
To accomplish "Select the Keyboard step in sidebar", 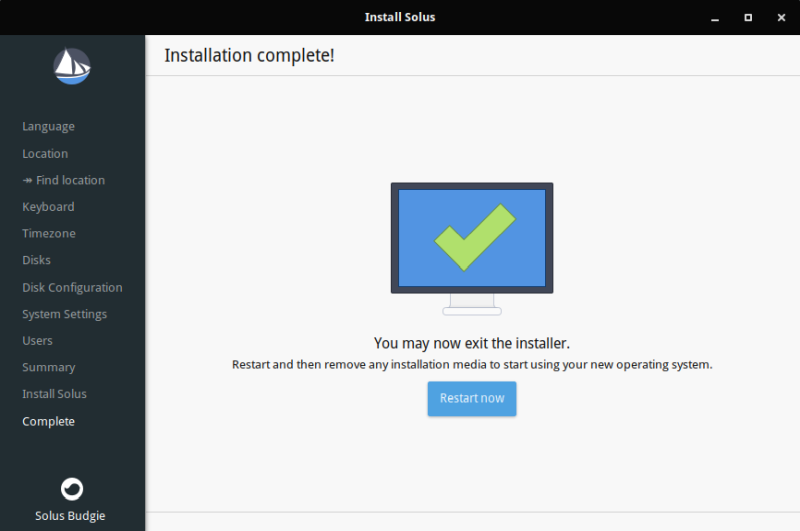I will 48,207.
